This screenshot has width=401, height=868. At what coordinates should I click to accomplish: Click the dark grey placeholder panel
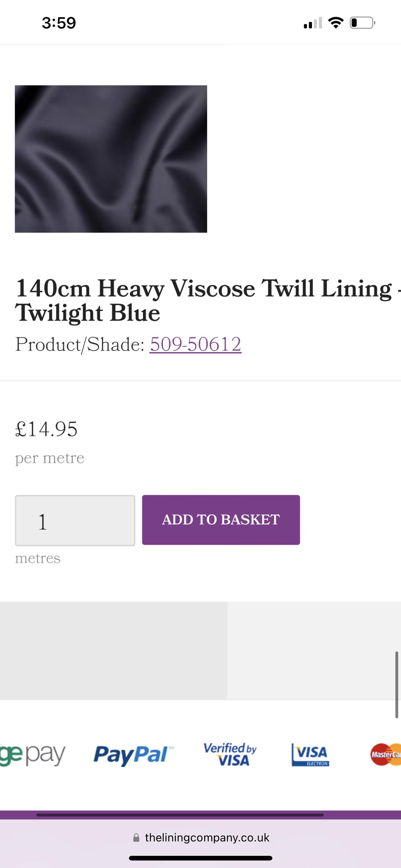(x=113, y=650)
